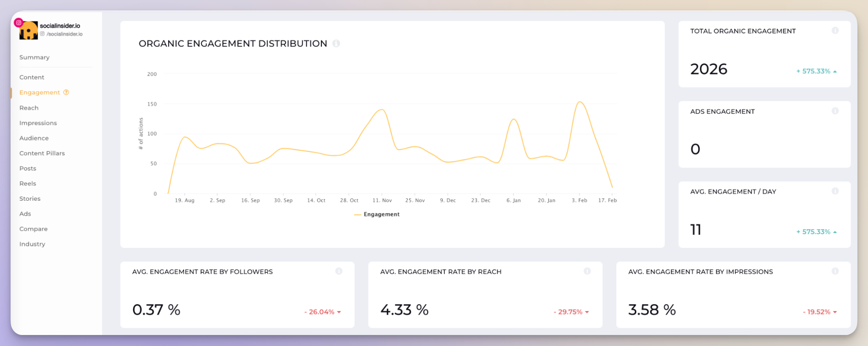Click the 17. Feb label on chart axis

(607, 200)
